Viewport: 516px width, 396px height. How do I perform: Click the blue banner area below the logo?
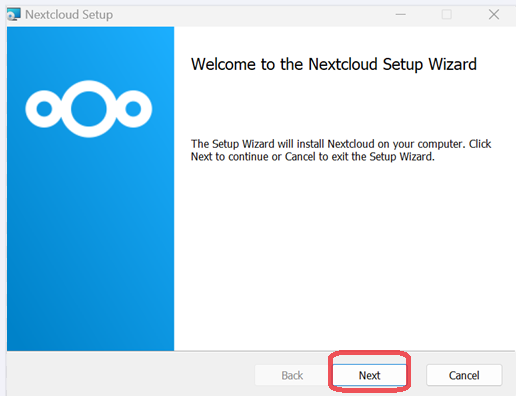tap(90, 243)
